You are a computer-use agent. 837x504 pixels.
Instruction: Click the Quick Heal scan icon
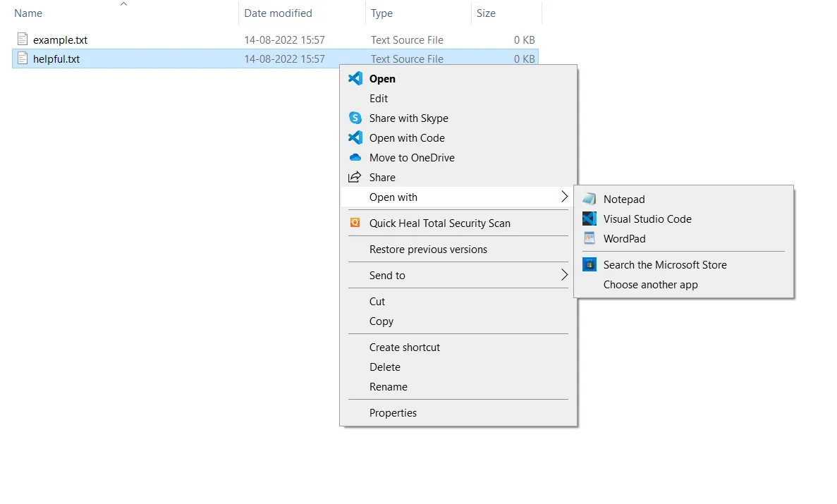click(x=355, y=223)
